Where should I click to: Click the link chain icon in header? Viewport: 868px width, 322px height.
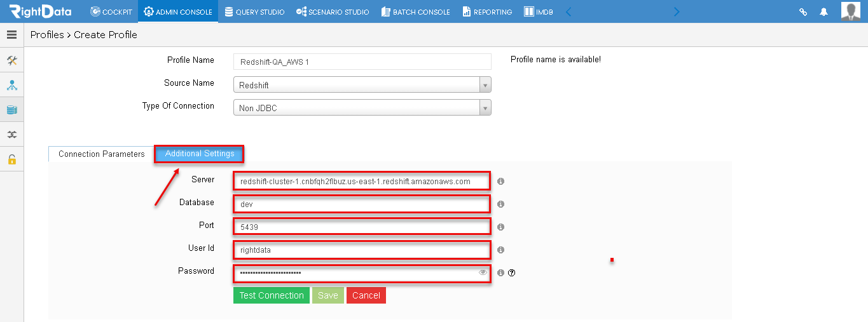tap(803, 11)
